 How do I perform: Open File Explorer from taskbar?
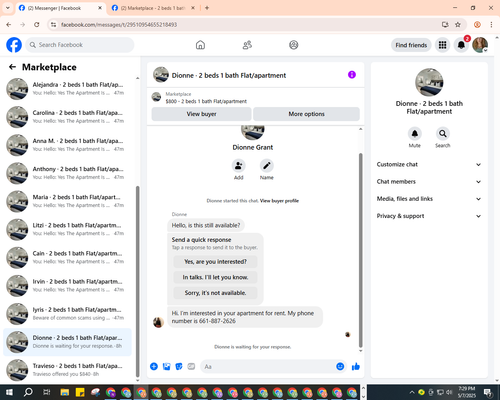click(x=65, y=392)
